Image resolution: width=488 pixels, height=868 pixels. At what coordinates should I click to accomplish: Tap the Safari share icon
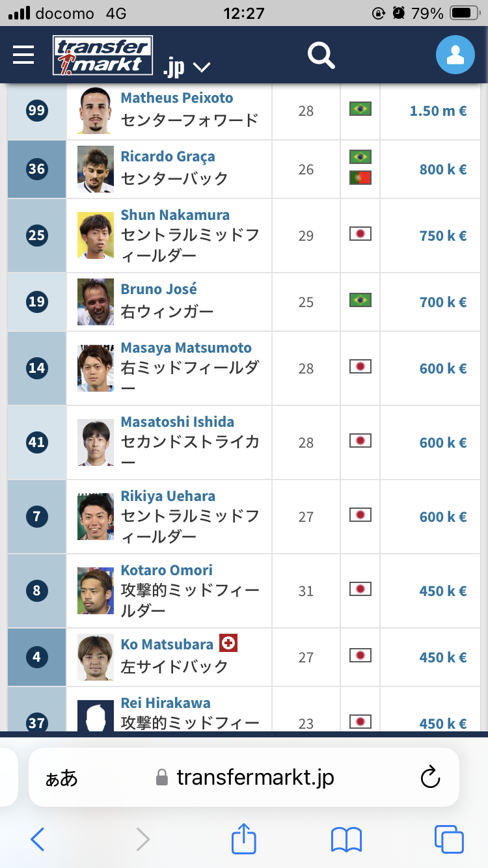[x=243, y=839]
